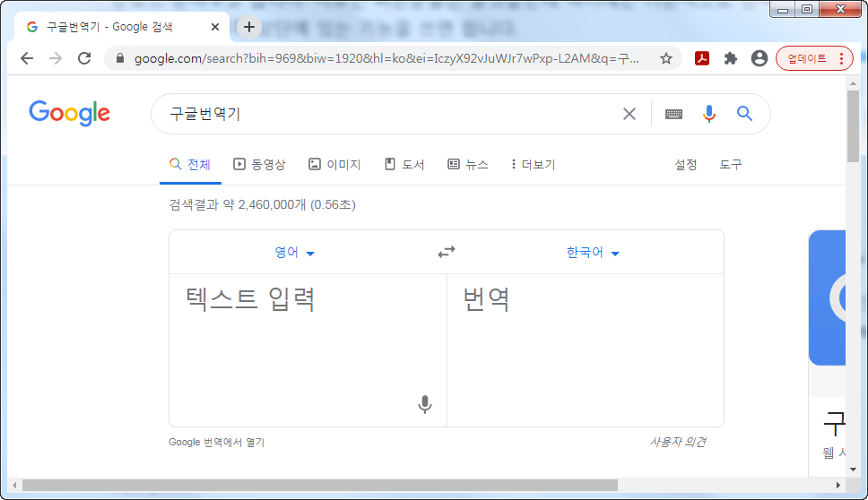868x500 pixels.
Task: Click the 사용자 의견 feedback link
Action: [x=678, y=442]
